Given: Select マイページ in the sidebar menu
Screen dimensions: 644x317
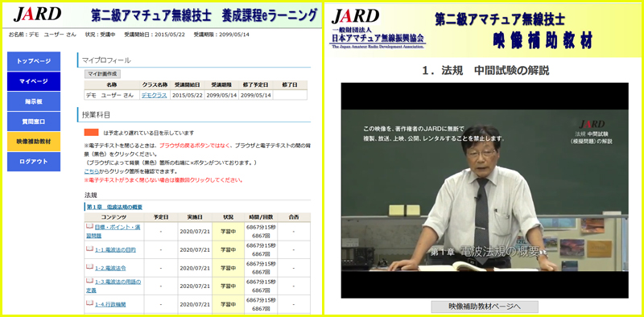Looking at the screenshot, I should (x=34, y=81).
